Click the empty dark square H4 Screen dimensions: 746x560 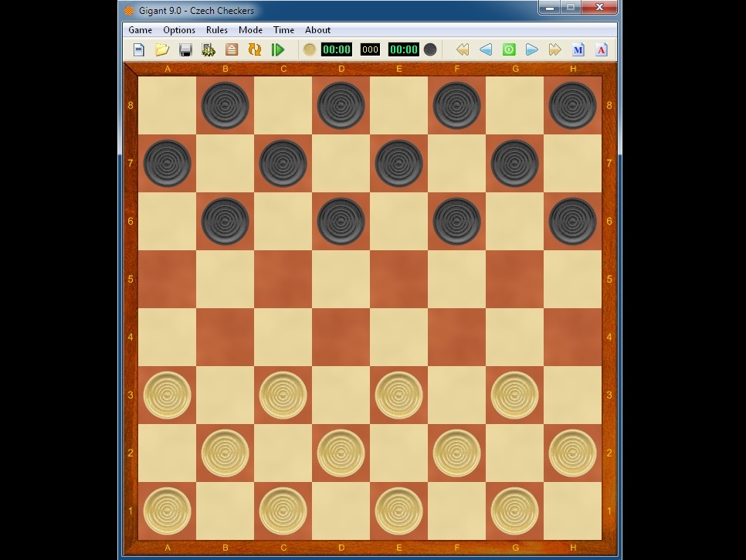(572, 337)
